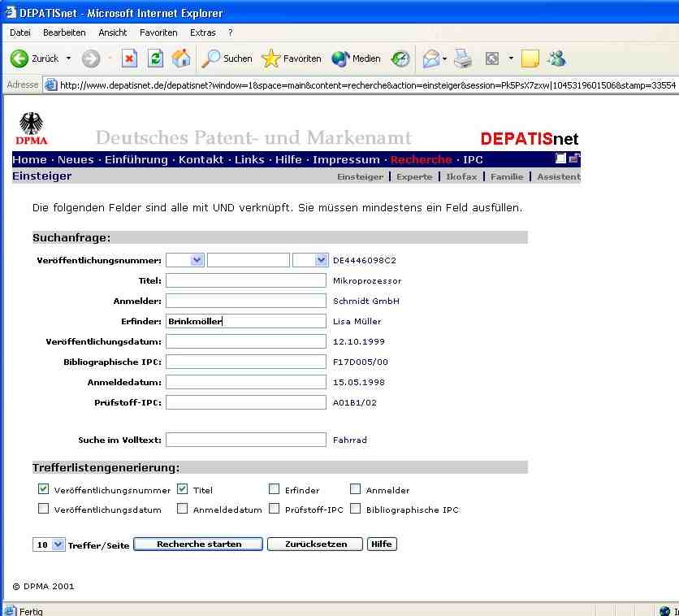
Task: Tick the Anmeldedatum checkbox
Action: (x=182, y=509)
